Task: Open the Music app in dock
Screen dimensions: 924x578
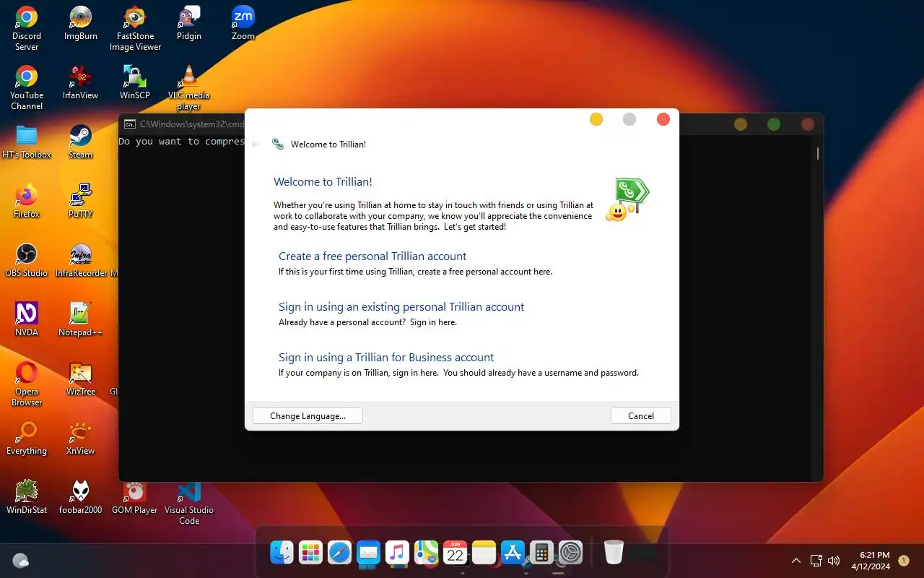Action: 397,553
